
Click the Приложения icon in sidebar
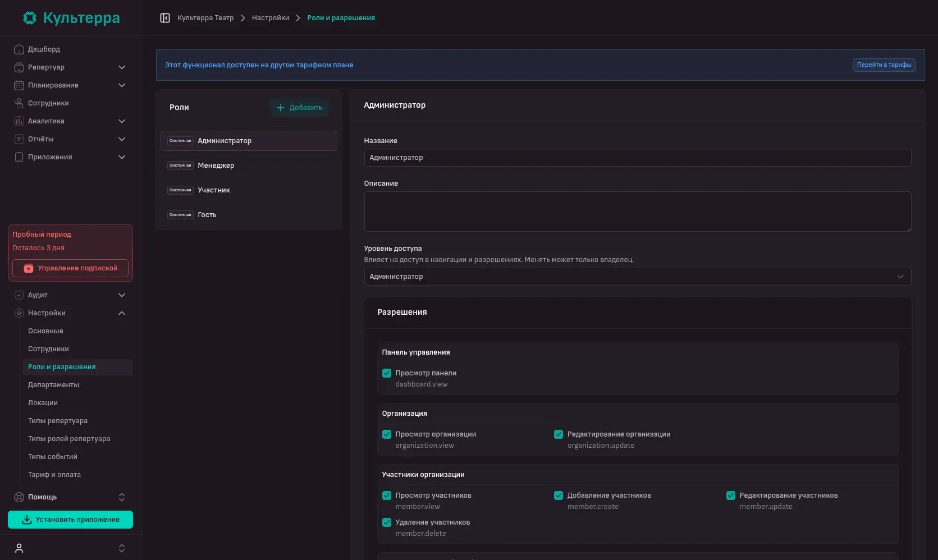coord(19,157)
